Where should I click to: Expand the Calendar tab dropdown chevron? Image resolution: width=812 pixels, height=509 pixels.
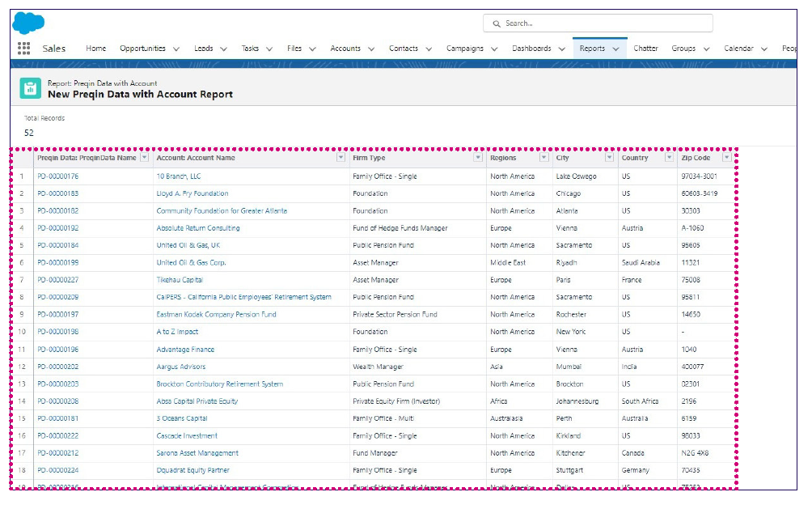[x=763, y=49]
